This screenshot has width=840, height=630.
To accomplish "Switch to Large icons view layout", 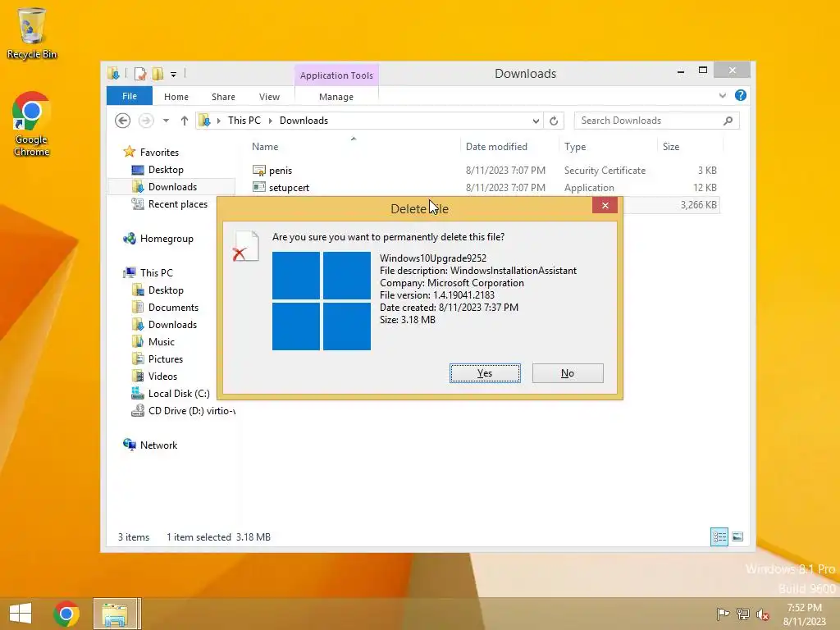I will (737, 536).
